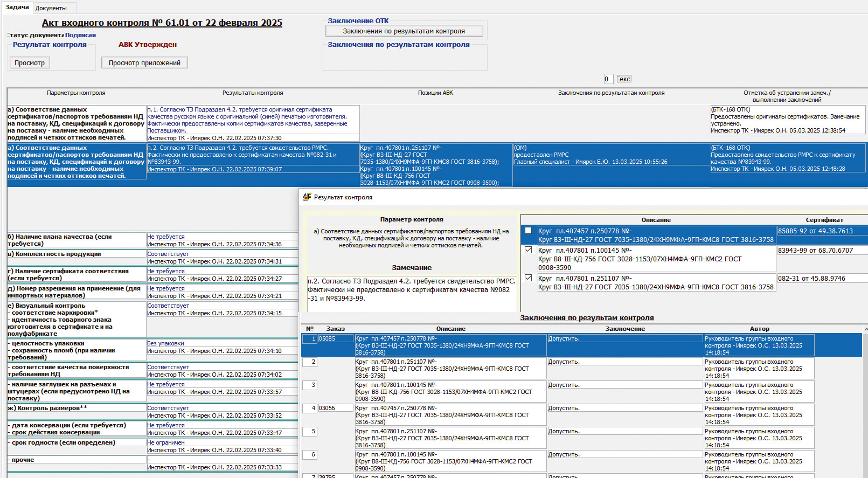Click the input field containing 0

click(608, 79)
